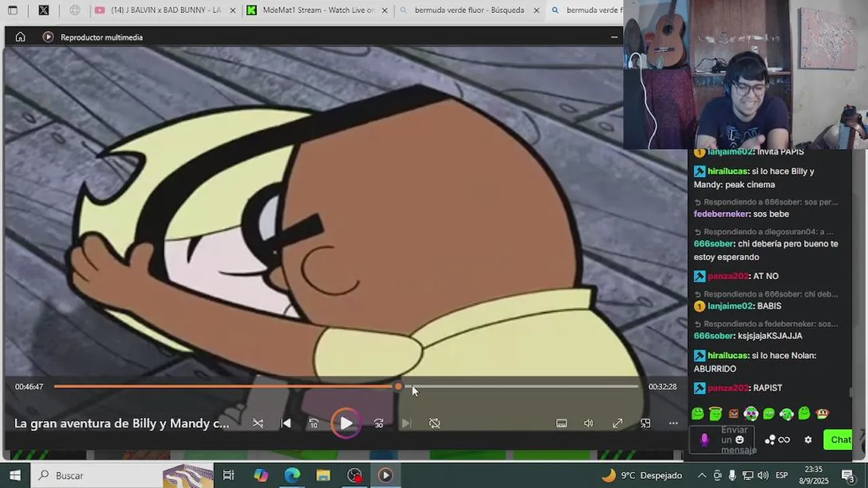Go to previous track in media player
Screen dimensions: 868x488
(x=286, y=423)
